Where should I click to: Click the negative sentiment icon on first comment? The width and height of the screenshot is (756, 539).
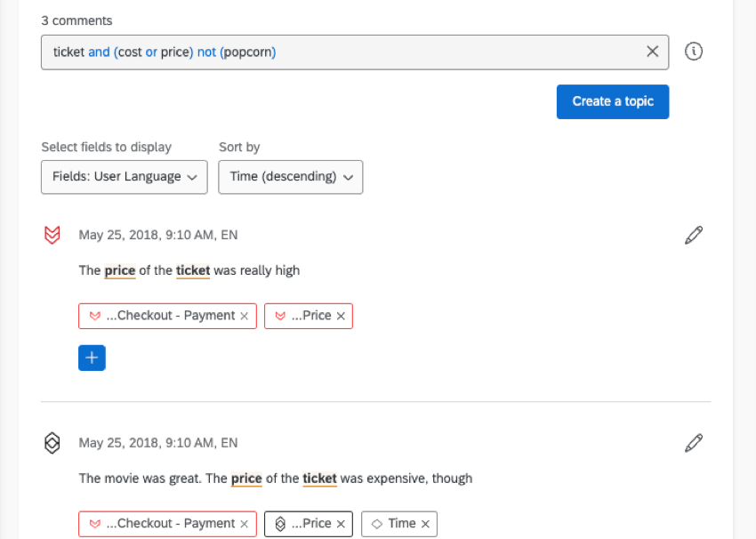point(52,235)
